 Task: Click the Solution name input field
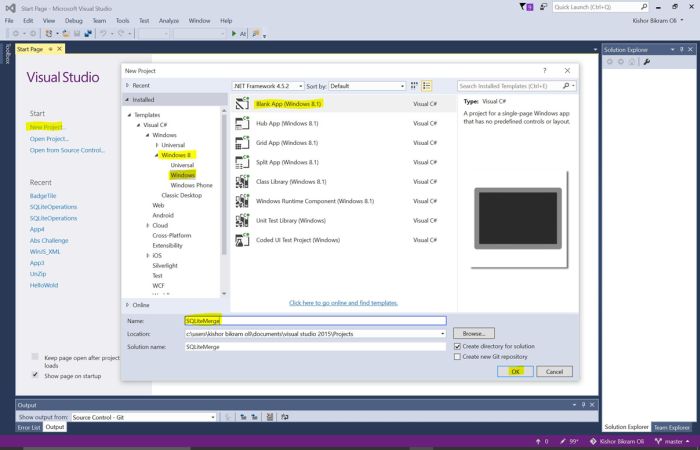315,346
